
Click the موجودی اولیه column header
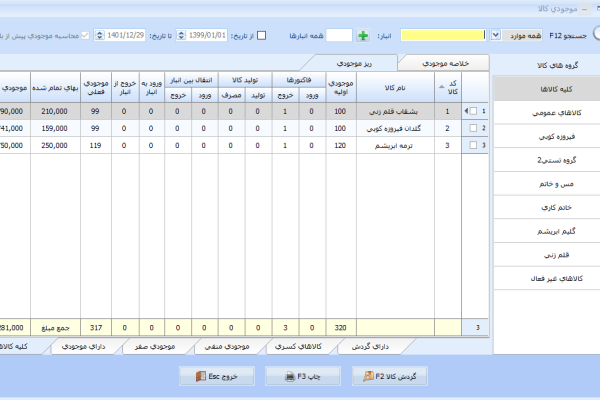[x=341, y=88]
